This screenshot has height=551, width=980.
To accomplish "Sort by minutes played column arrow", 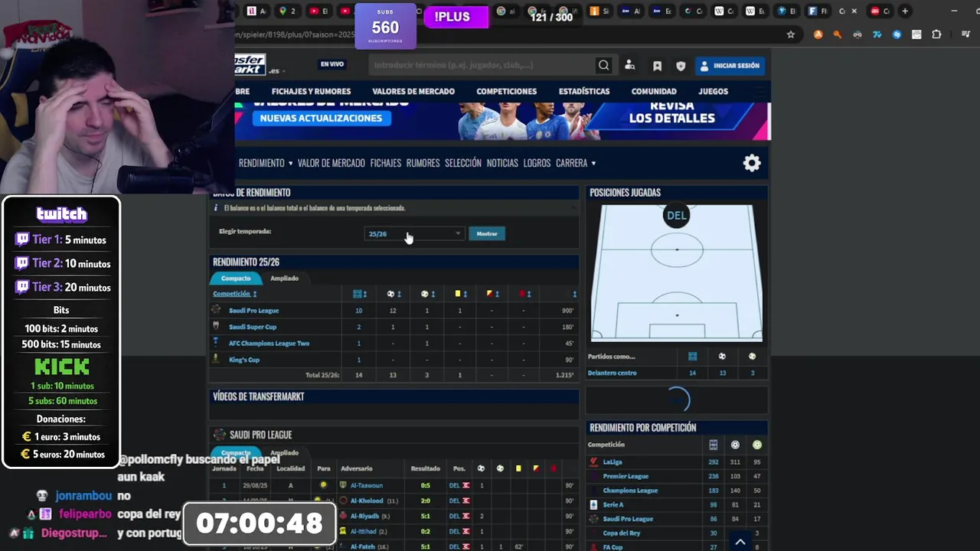I will [574, 294].
